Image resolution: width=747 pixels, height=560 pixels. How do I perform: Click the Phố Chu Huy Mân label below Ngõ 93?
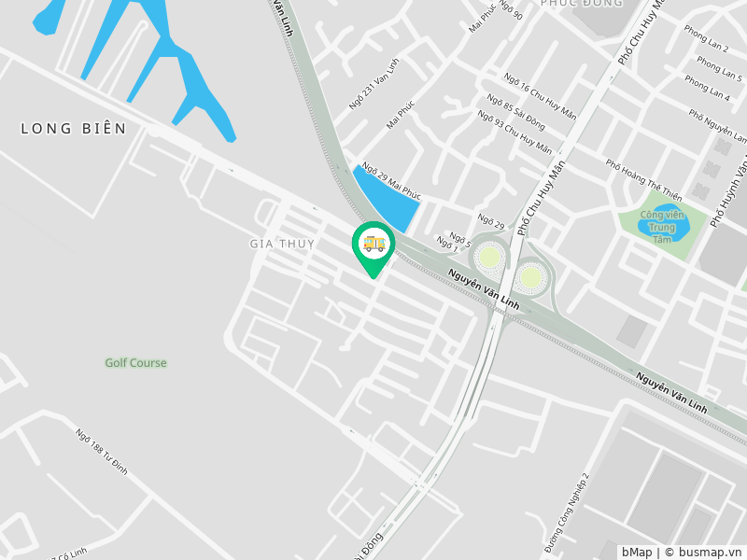pos(542,198)
